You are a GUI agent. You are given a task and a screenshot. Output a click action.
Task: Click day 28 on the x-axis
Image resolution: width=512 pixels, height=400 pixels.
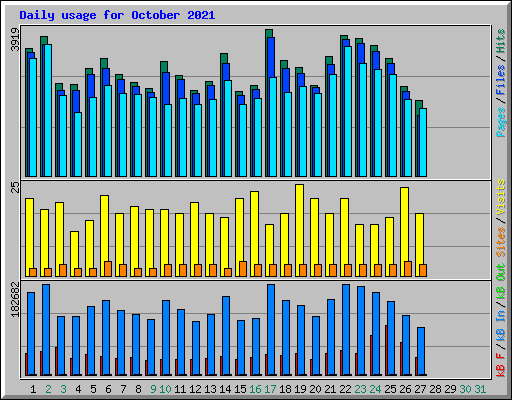(x=435, y=389)
